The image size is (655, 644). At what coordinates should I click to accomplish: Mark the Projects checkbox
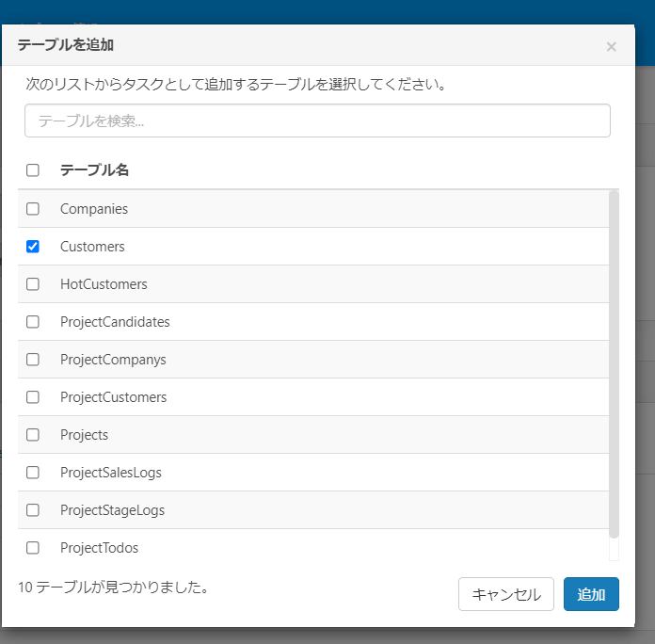point(33,435)
